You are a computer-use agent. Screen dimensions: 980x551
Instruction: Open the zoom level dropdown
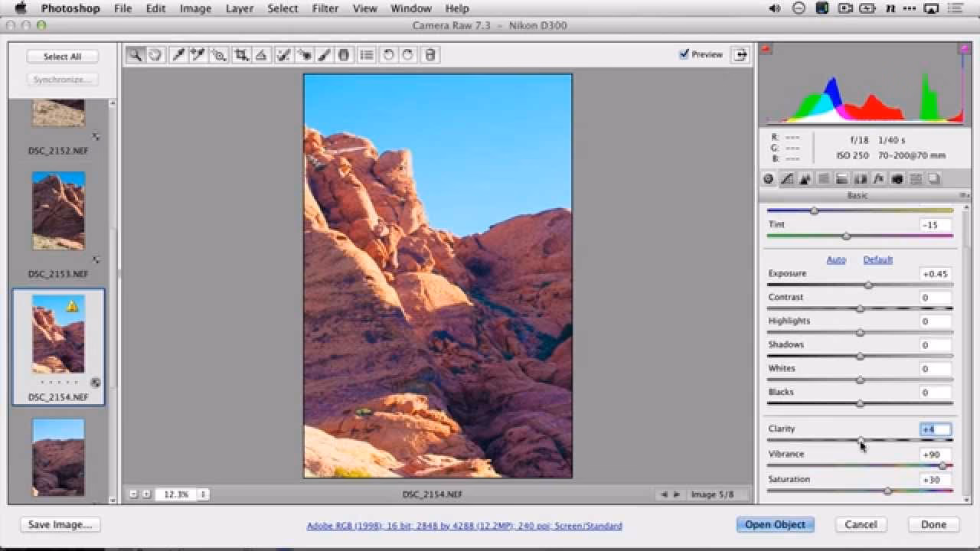pyautogui.click(x=204, y=494)
